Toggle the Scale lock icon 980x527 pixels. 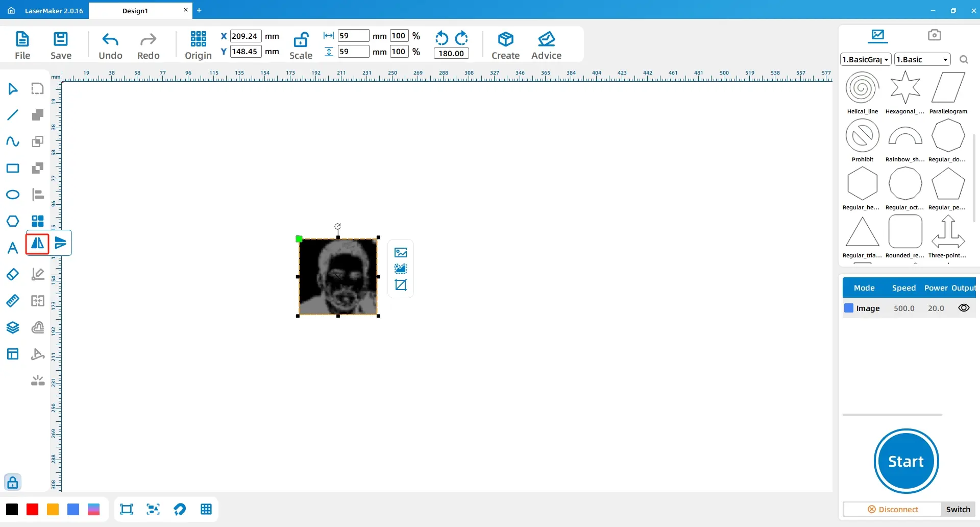pos(301,39)
